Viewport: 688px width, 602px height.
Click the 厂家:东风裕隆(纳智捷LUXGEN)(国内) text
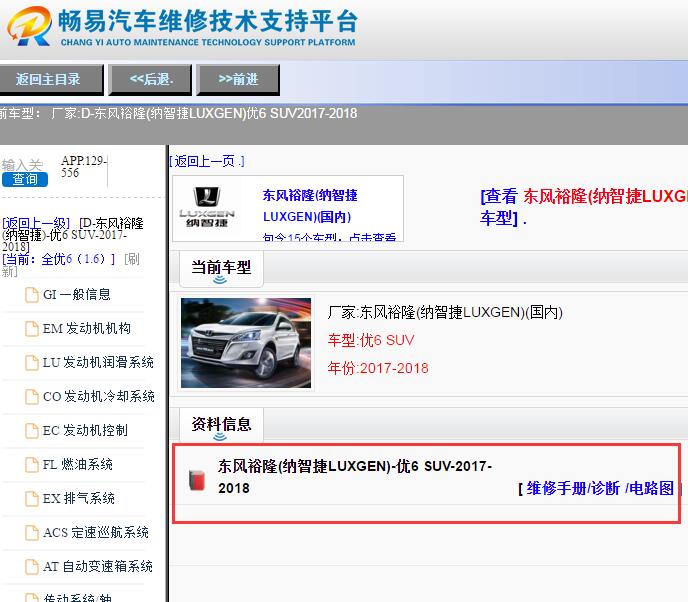(445, 312)
